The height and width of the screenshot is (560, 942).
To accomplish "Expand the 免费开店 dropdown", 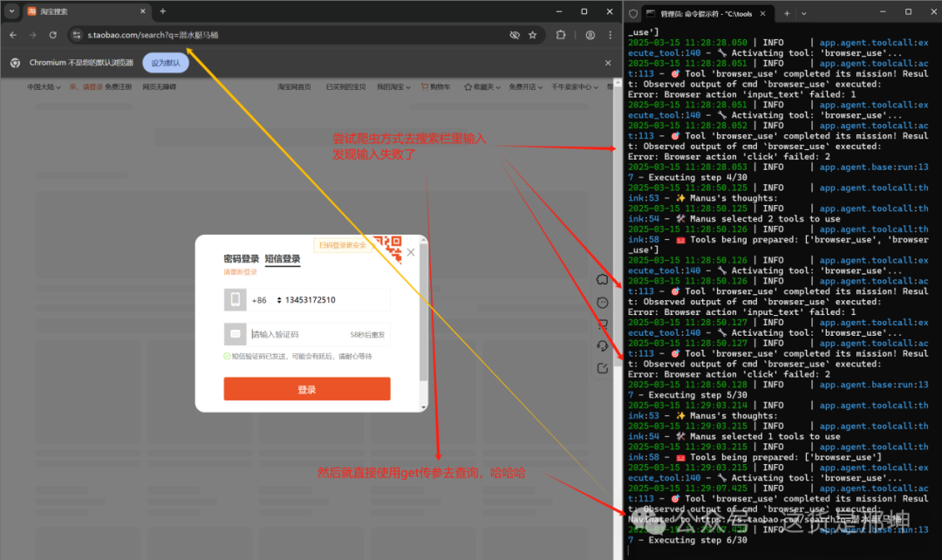I will [x=526, y=87].
